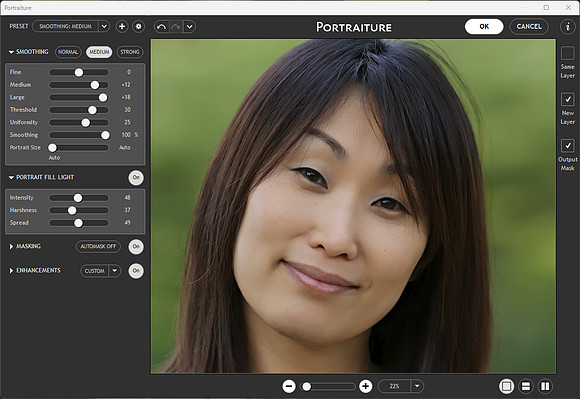Image resolution: width=580 pixels, height=399 pixels.
Task: Click the Portrait Size Auto value
Action: [125, 148]
